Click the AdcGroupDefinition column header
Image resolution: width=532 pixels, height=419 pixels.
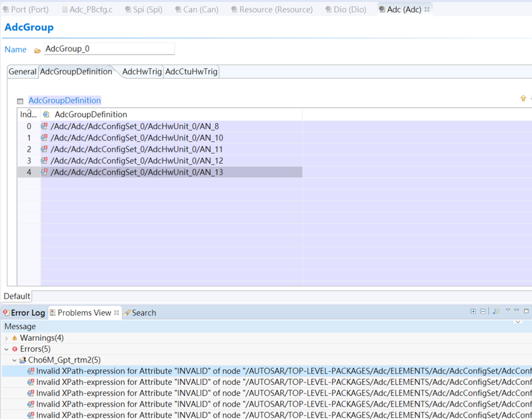171,114
